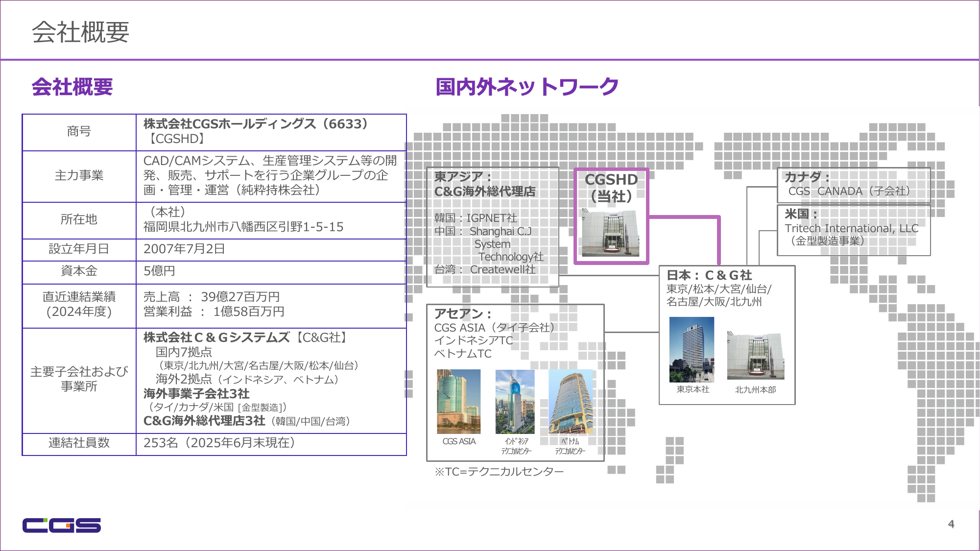Click the CGS ASIA building photo

point(458,402)
